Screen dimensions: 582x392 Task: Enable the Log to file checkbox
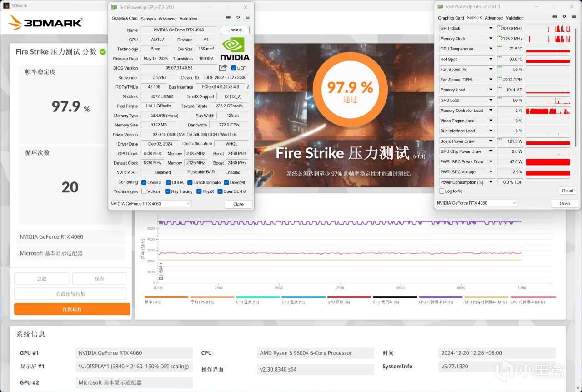pos(442,191)
